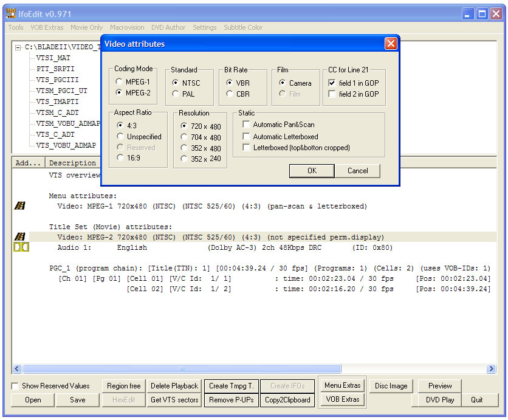Select CBR bit rate
Image resolution: width=508 pixels, height=420 pixels.
click(x=229, y=94)
